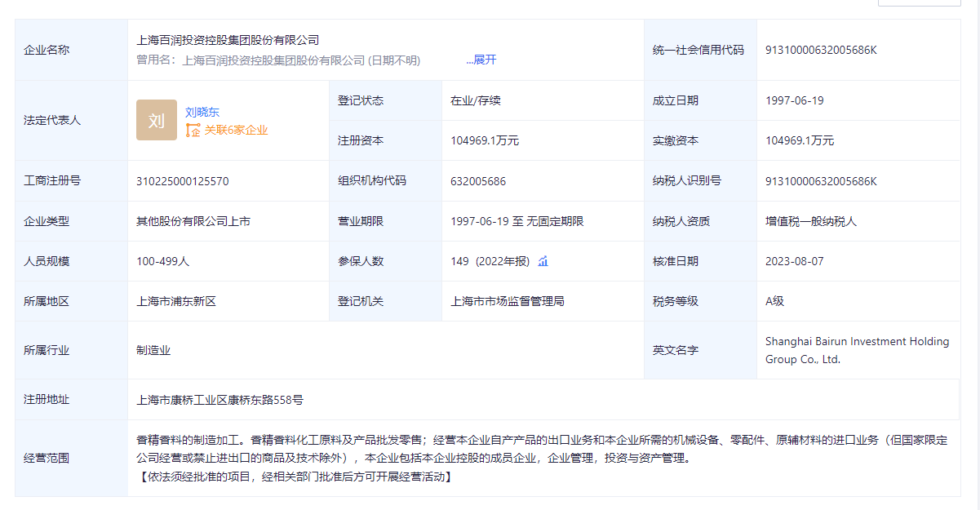980x510 pixels.
Task: Click paid-in capital 104969.1万元 beside 实缴资本
Action: pos(800,140)
